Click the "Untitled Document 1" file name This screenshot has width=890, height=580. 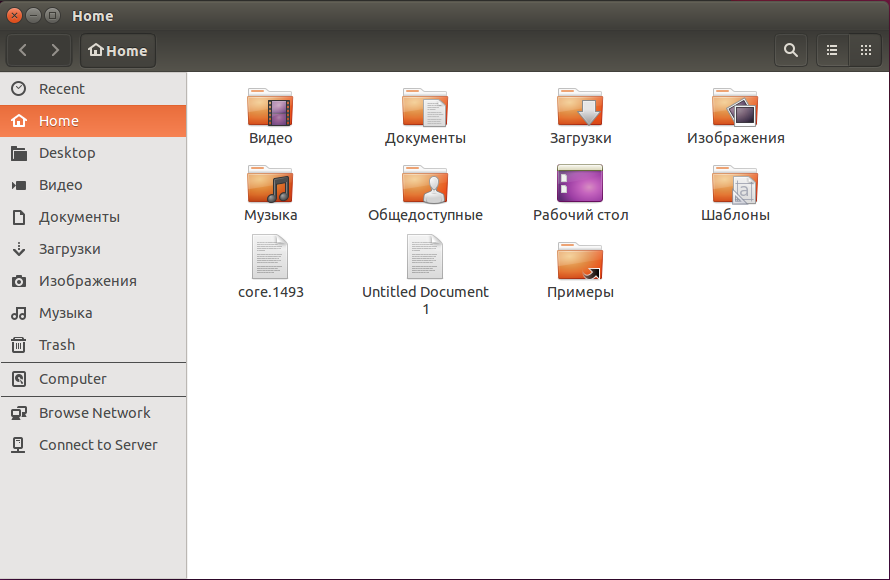425,300
